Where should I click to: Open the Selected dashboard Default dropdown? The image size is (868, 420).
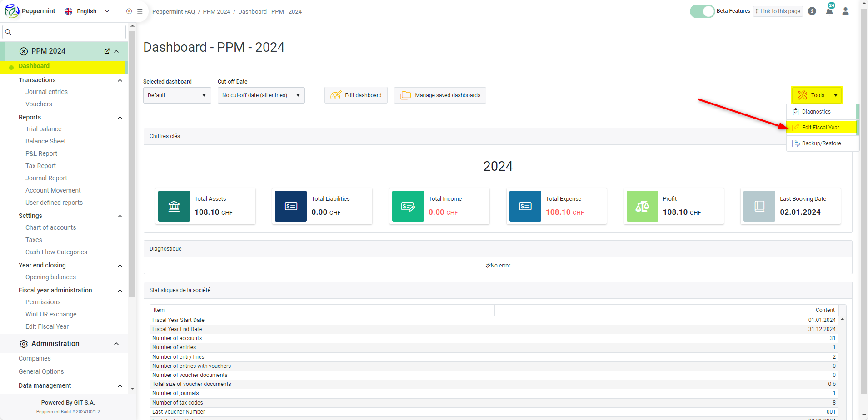(x=177, y=95)
